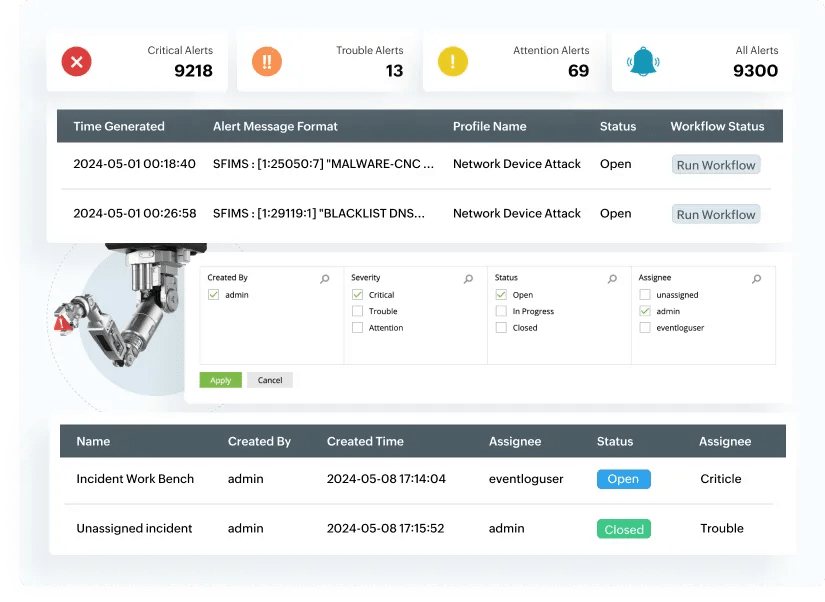Click the yellow Attention Alerts icon
The width and height of the screenshot is (825, 602).
point(452,62)
